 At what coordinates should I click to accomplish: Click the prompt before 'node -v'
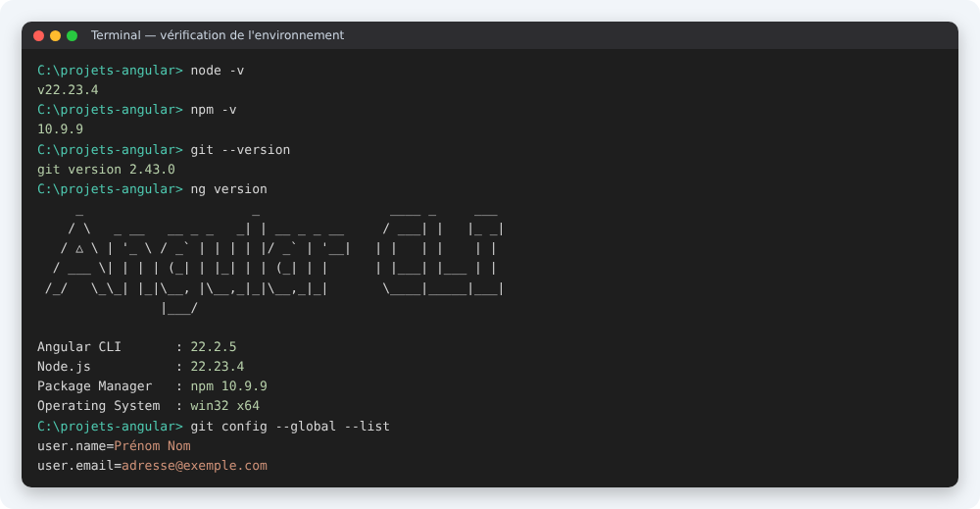click(x=110, y=71)
